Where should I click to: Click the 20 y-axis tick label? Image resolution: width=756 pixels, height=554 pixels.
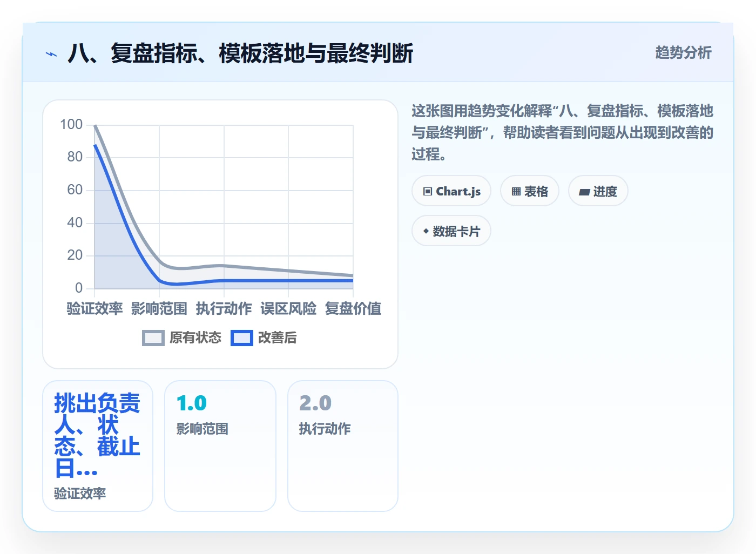[x=75, y=255]
